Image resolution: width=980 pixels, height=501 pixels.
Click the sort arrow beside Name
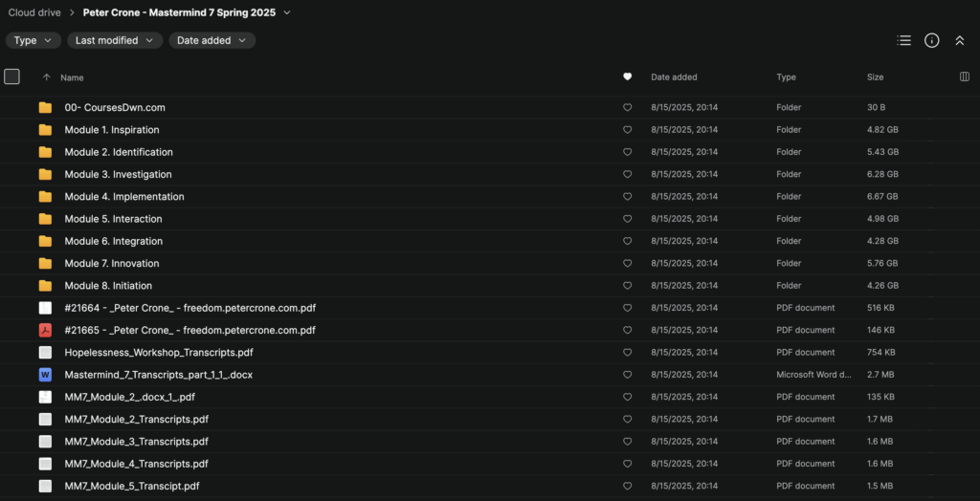click(x=46, y=77)
